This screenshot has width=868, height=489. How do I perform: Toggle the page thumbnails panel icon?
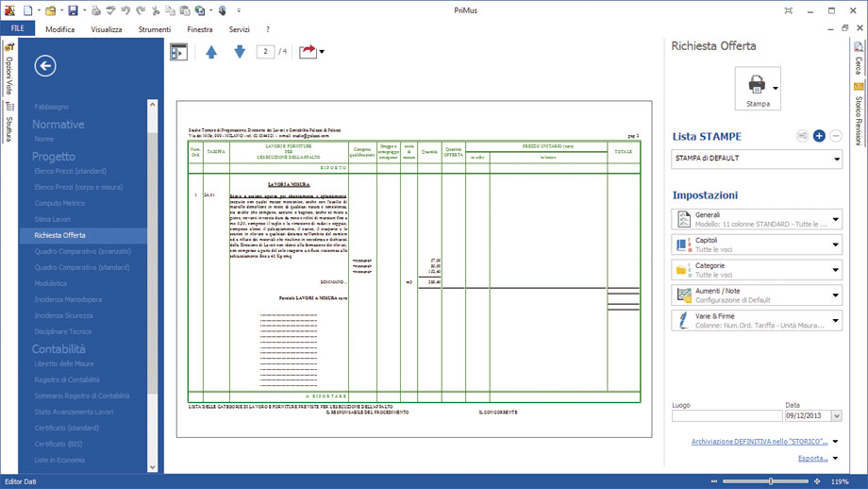[x=179, y=52]
